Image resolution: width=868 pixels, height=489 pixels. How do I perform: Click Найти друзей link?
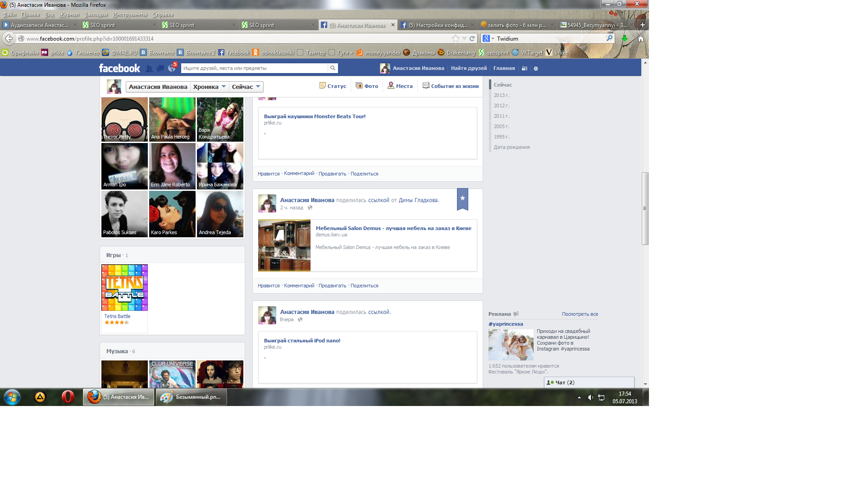[469, 68]
